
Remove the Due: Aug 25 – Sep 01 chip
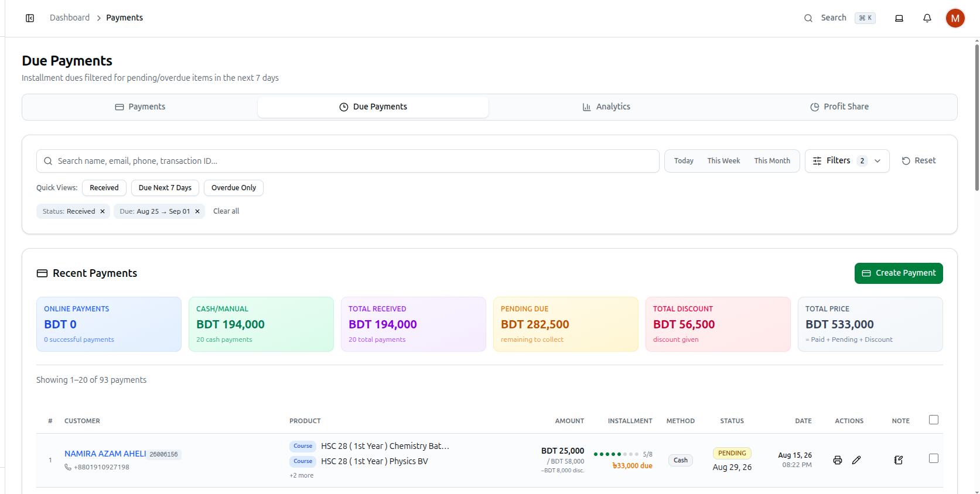(x=197, y=211)
